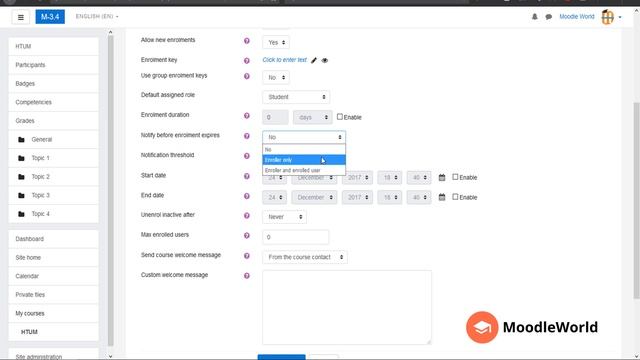Open help for Enrolment duration

click(247, 116)
